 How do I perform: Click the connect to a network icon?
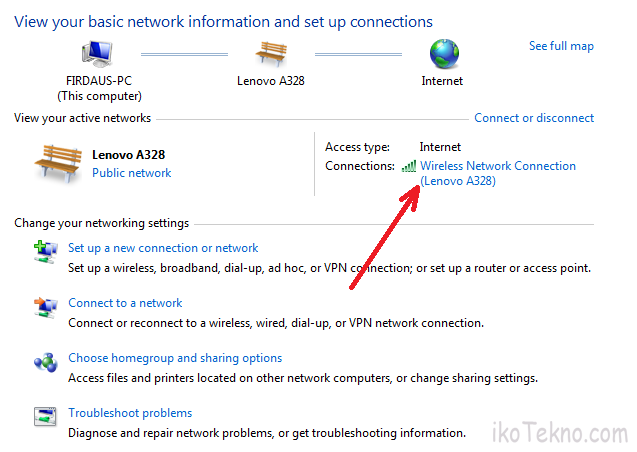pyautogui.click(x=45, y=307)
